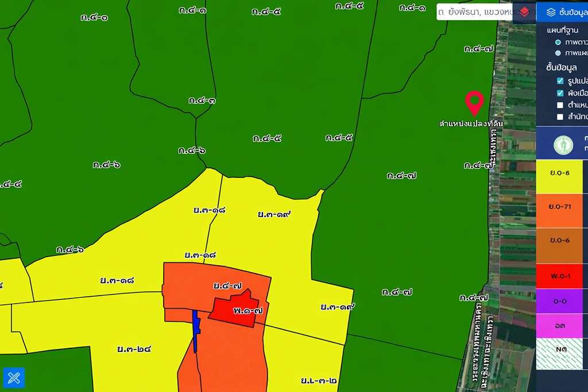Enable the ตำแหน่ง layer checkbox
The image size is (588, 392).
click(560, 105)
